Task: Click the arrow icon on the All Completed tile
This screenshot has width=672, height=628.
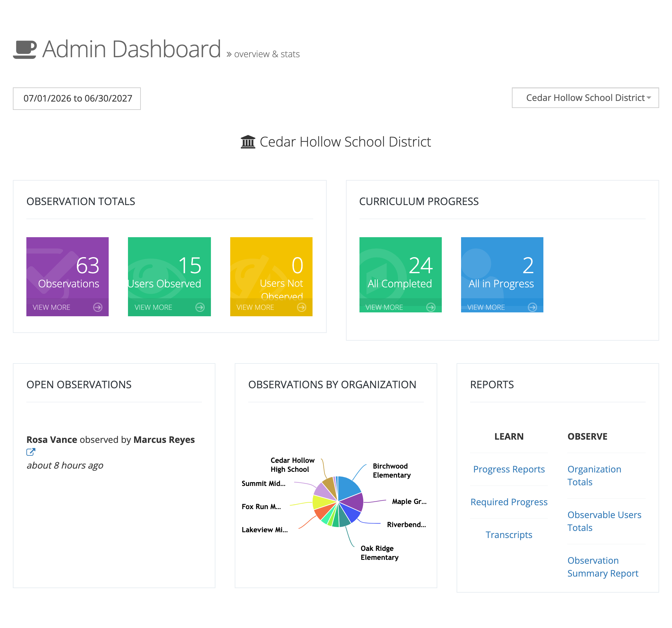Action: [431, 308]
